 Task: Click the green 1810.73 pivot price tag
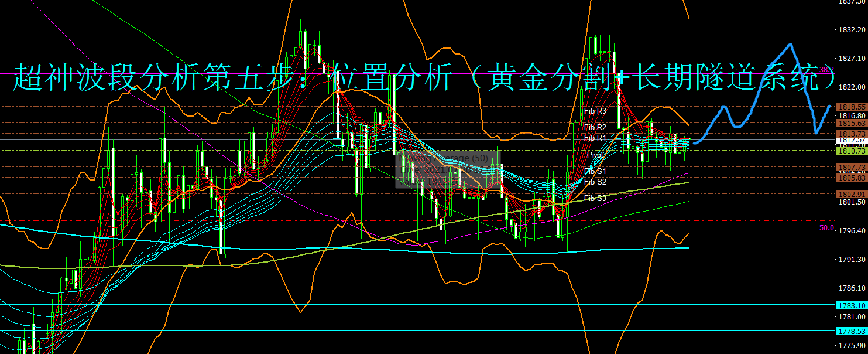pyautogui.click(x=852, y=151)
